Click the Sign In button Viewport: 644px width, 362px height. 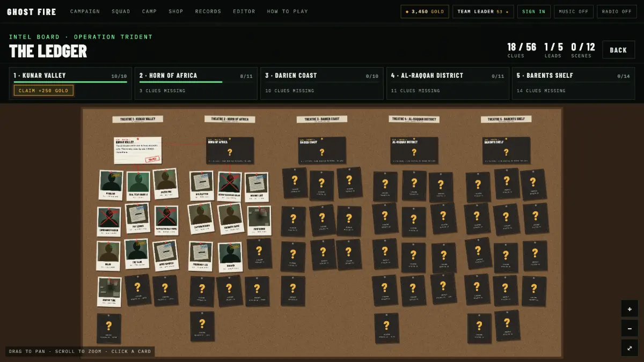(533, 11)
